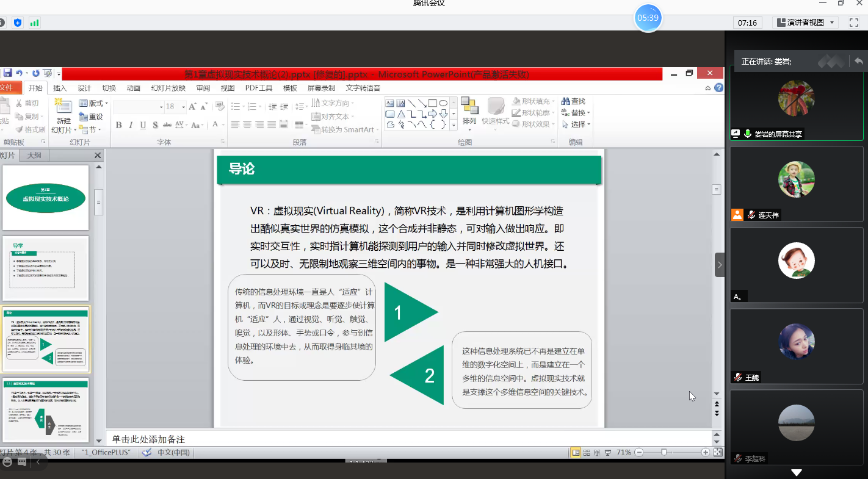Toggle Italic text formatting
The width and height of the screenshot is (868, 479).
(131, 125)
